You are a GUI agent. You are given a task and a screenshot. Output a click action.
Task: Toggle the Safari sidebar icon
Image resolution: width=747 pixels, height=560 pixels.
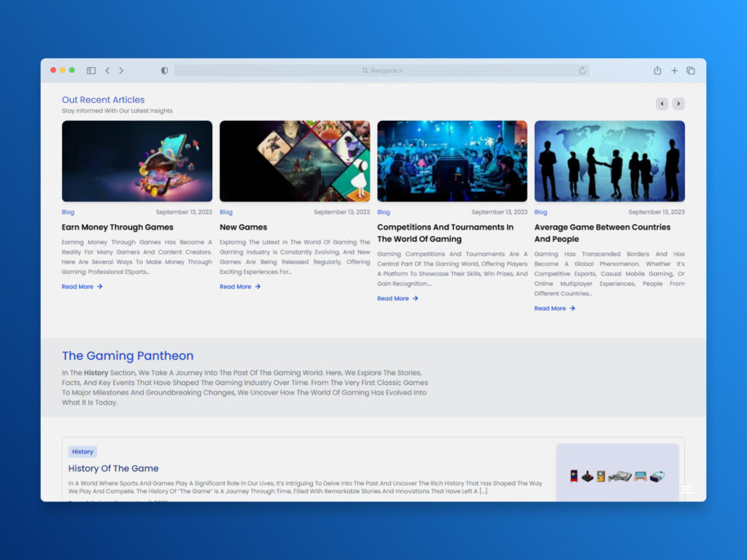point(91,71)
